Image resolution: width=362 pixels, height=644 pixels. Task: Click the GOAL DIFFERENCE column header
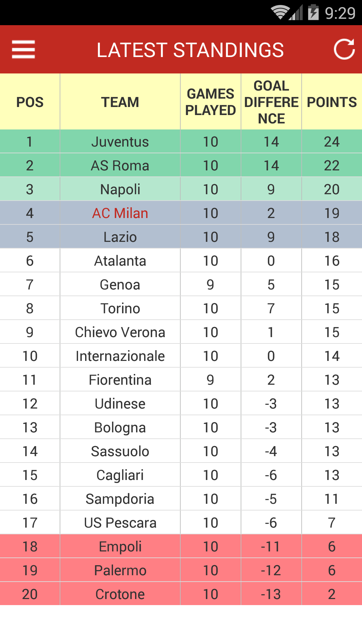click(271, 102)
